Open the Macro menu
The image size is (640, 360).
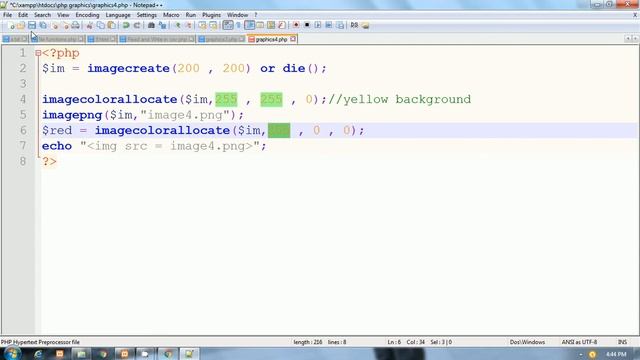[171, 15]
